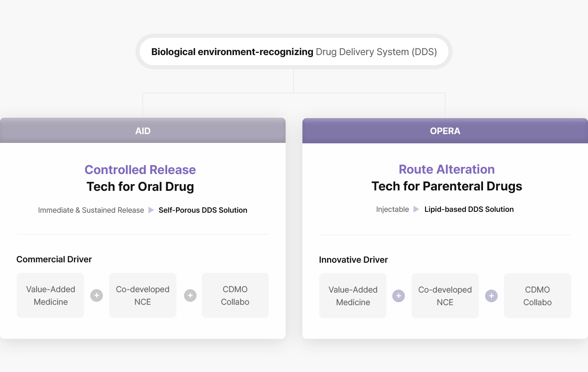This screenshot has width=588, height=372.
Task: Click the Self-Porous DDS Solution text
Action: pyautogui.click(x=203, y=210)
